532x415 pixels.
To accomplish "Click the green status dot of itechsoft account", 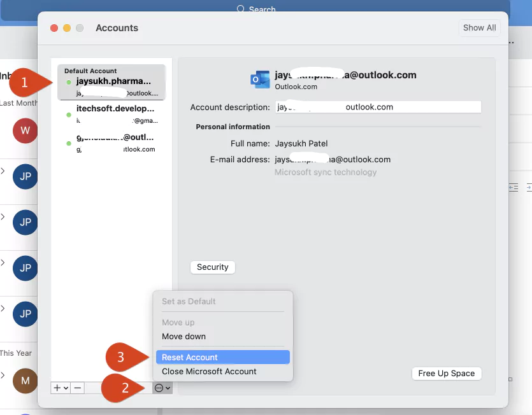I will [69, 115].
